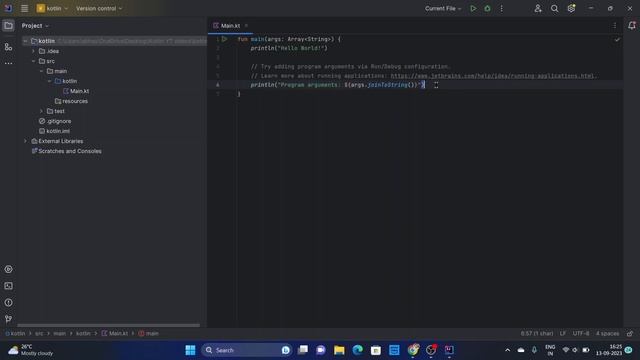The width and height of the screenshot is (640, 360).
Task: Change the 4 spaces indent setting
Action: 607,333
